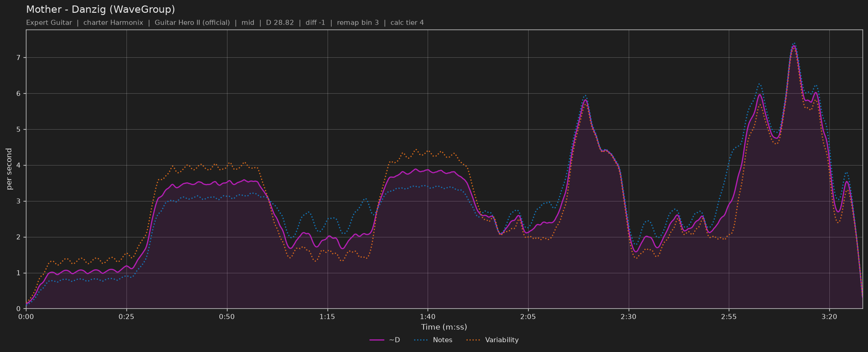
Task: Click the y-axis tick label '7'
Action: [19, 58]
